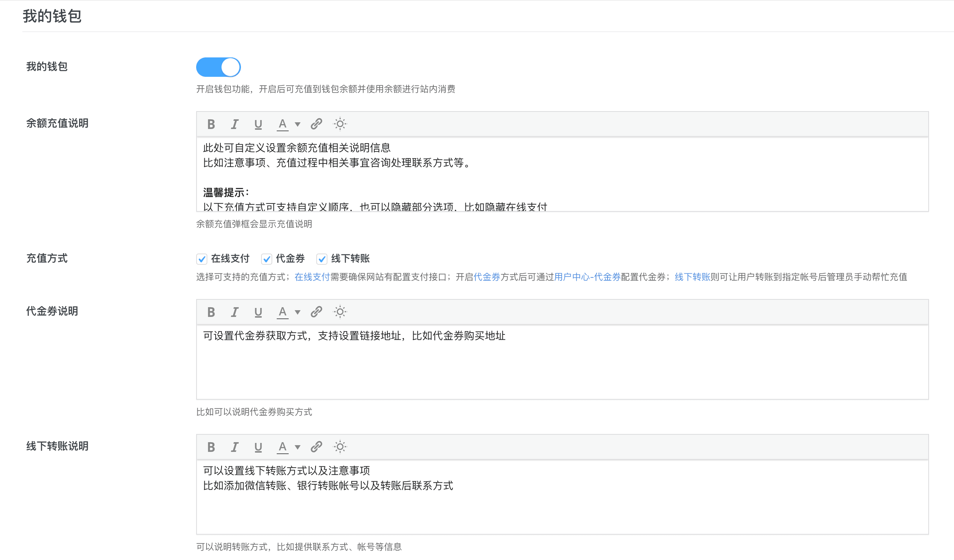
Task: Toggle underline in 余额充值说明 editor
Action: [x=258, y=124]
